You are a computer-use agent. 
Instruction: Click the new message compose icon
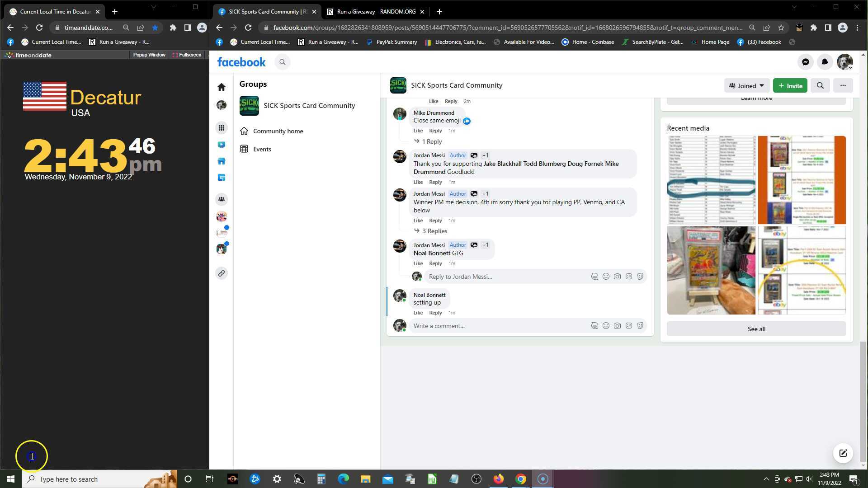[843, 453]
